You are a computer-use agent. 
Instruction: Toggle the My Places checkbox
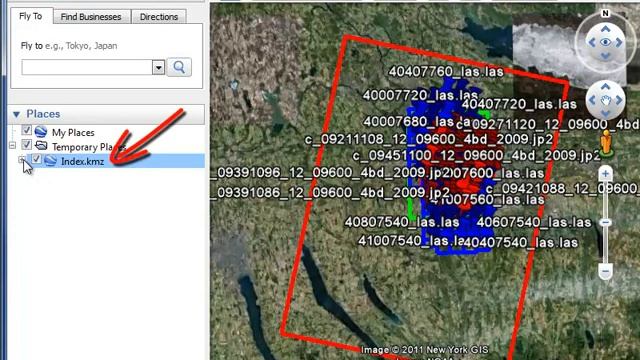[27, 130]
